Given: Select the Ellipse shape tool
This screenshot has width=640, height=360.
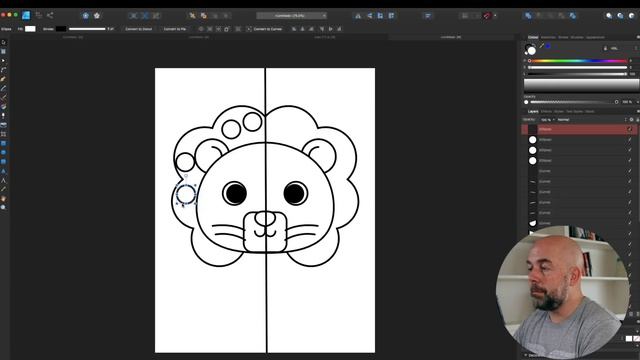Looking at the screenshot, I should pyautogui.click(x=4, y=152).
